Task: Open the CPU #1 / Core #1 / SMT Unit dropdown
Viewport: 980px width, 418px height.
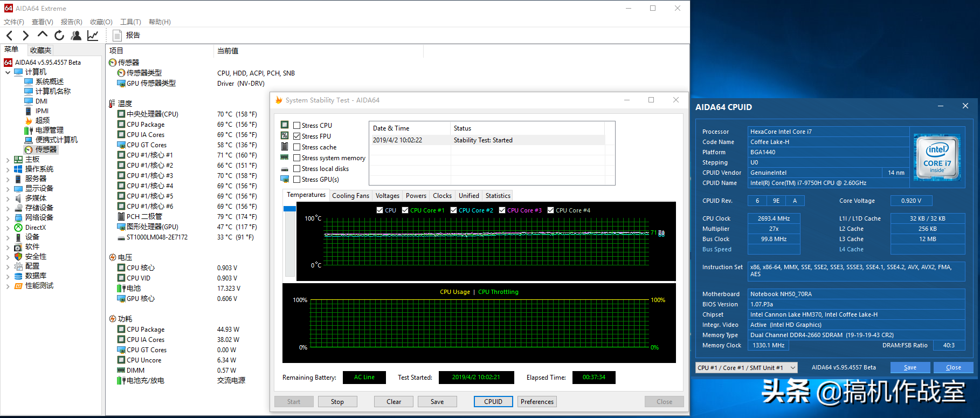Action: pyautogui.click(x=747, y=368)
